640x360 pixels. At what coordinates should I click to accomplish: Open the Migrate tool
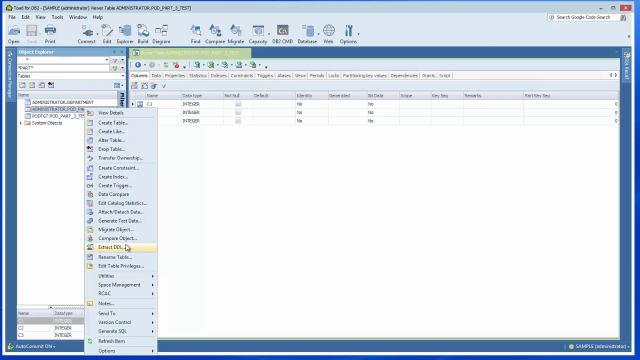[x=236, y=34]
